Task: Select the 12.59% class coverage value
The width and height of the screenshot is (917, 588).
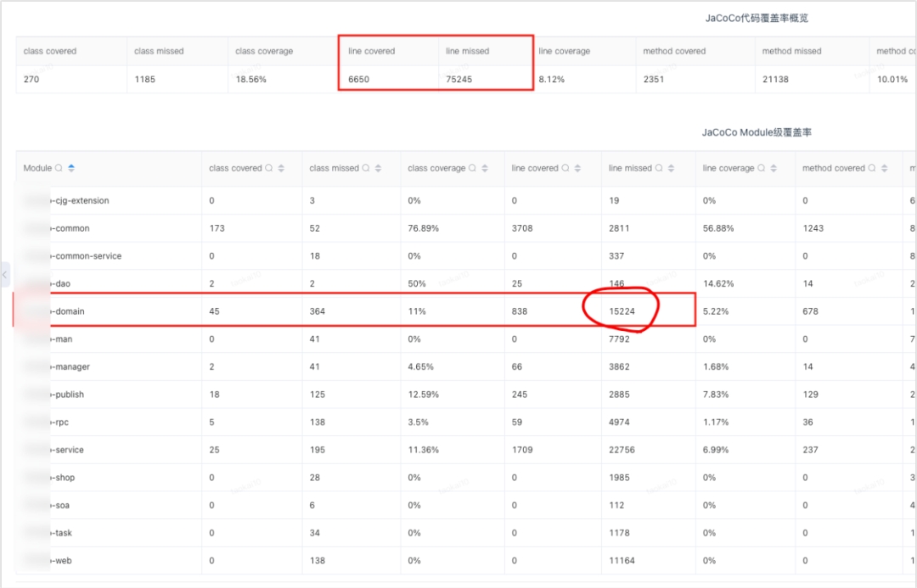Action: 424,395
